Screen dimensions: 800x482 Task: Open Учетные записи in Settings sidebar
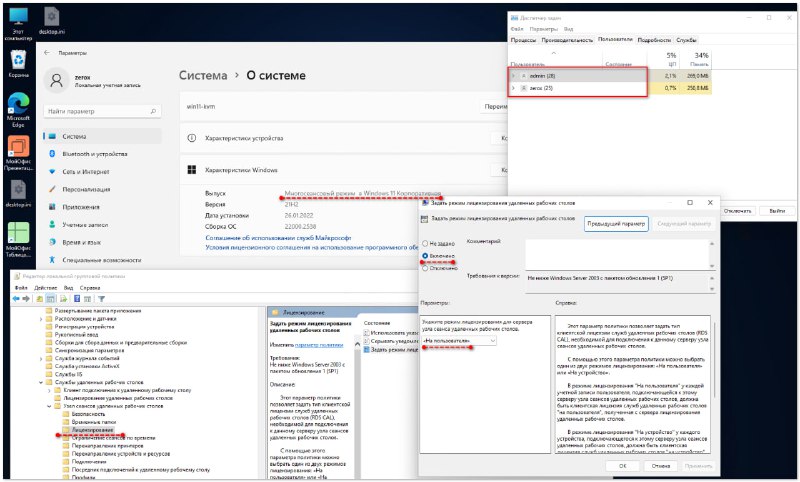(85, 224)
